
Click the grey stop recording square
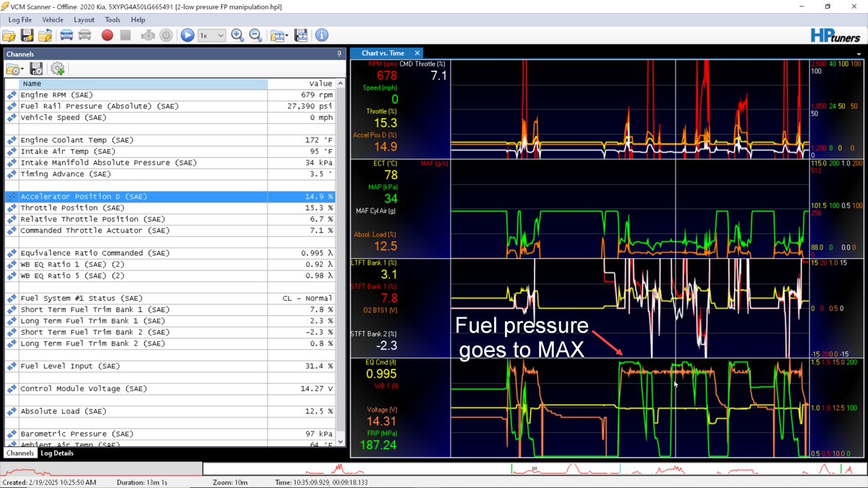click(x=125, y=35)
